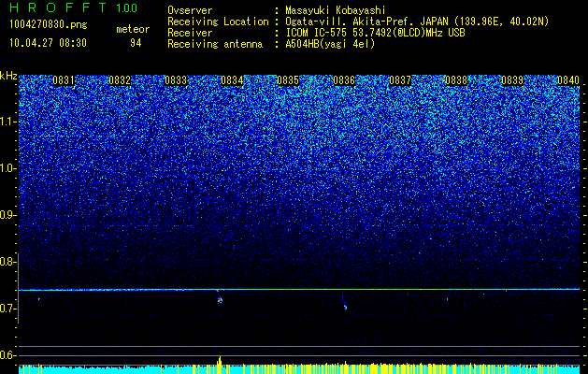The height and width of the screenshot is (374, 588).
Task: Click the meteor count value 94
Action: 136,43
